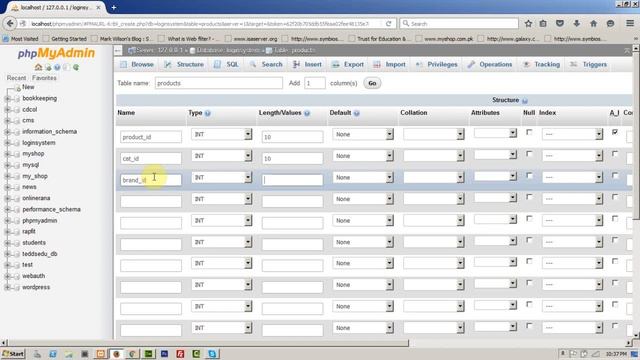Screen dimensions: 640x360
Task: Open the Export tab
Action: coord(348,64)
